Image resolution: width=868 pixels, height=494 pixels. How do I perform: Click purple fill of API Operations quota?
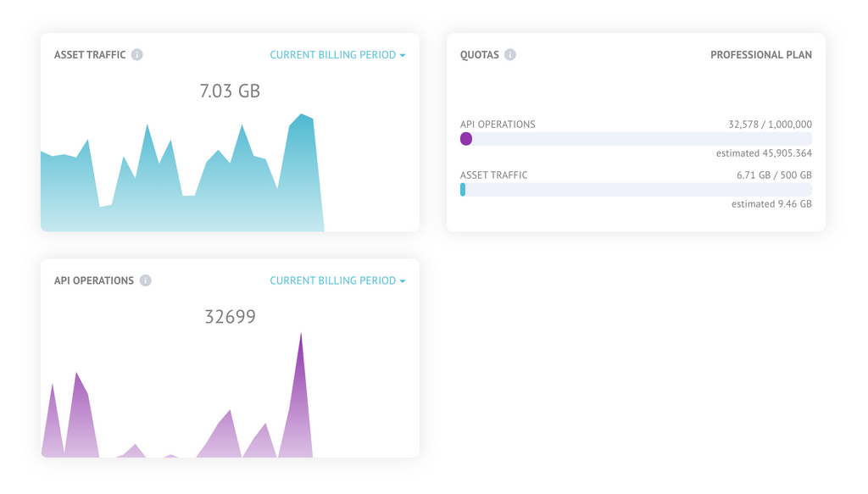(466, 139)
